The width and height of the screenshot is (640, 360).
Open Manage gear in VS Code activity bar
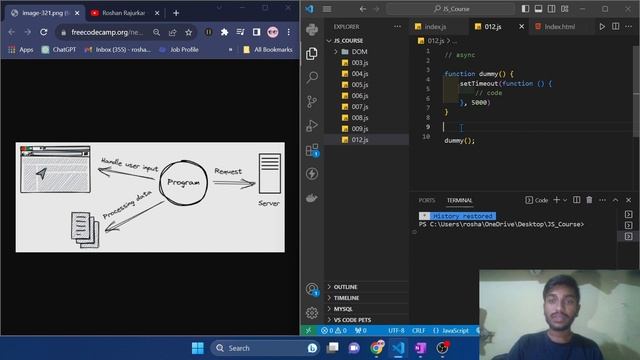pyautogui.click(x=312, y=313)
